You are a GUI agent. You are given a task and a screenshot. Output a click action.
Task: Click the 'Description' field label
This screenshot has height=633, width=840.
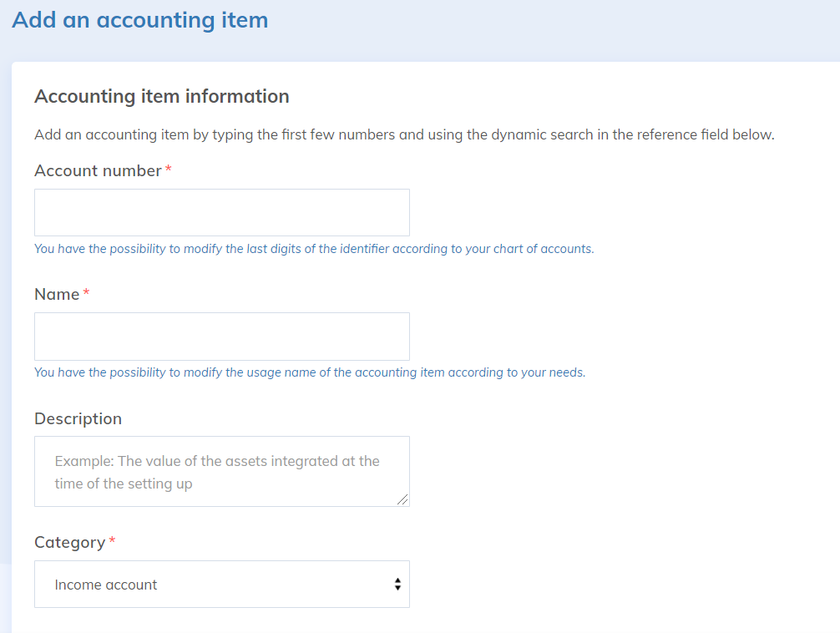78,418
